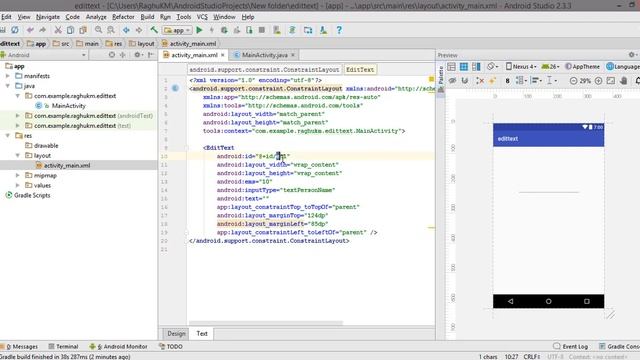The width and height of the screenshot is (640, 360).
Task: Close the activity_main.xml editor tab
Action: click(x=223, y=55)
